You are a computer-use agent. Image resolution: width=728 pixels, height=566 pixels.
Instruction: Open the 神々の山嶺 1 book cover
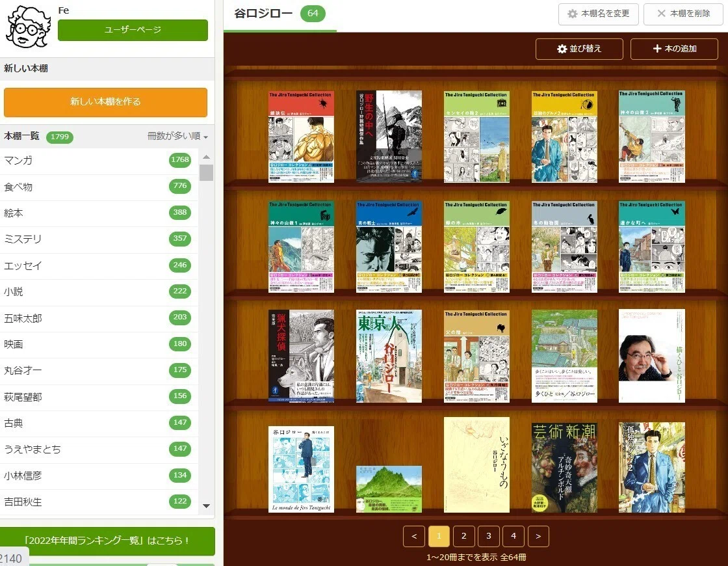coord(302,247)
